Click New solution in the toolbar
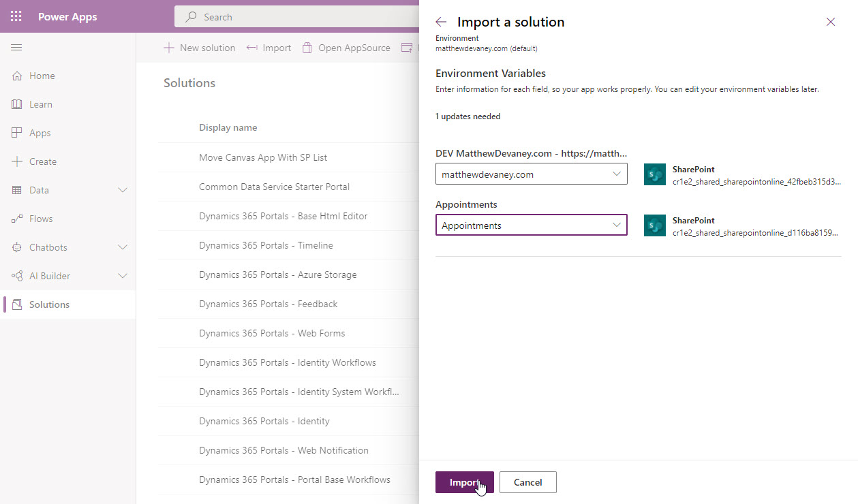 coord(198,47)
